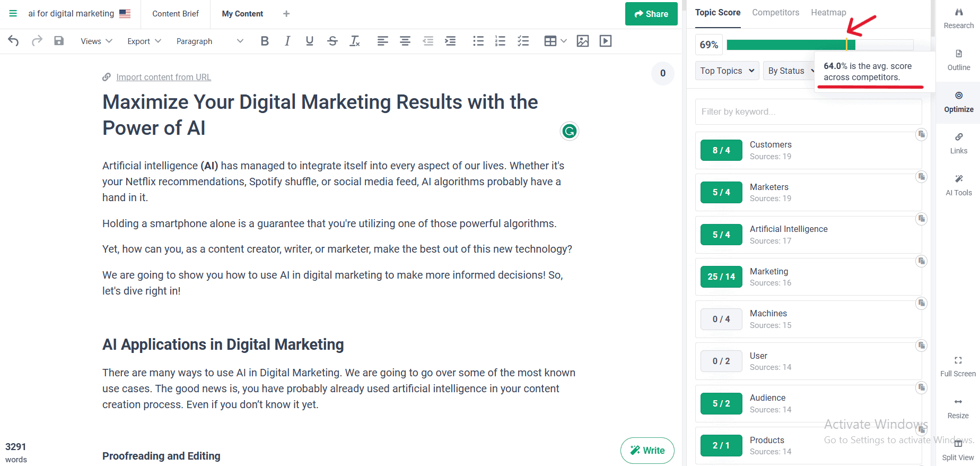Switch to the Competitors tab
Viewport: 980px width, 466px height.
coord(775,12)
